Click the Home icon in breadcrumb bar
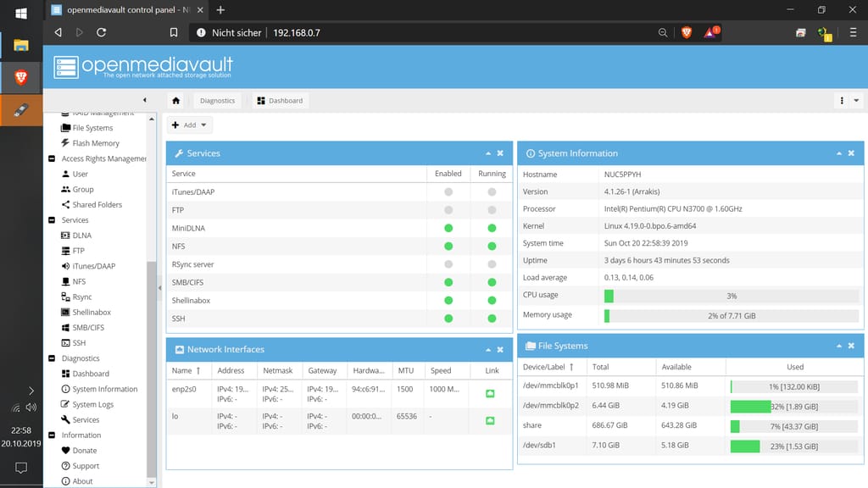 click(x=176, y=101)
